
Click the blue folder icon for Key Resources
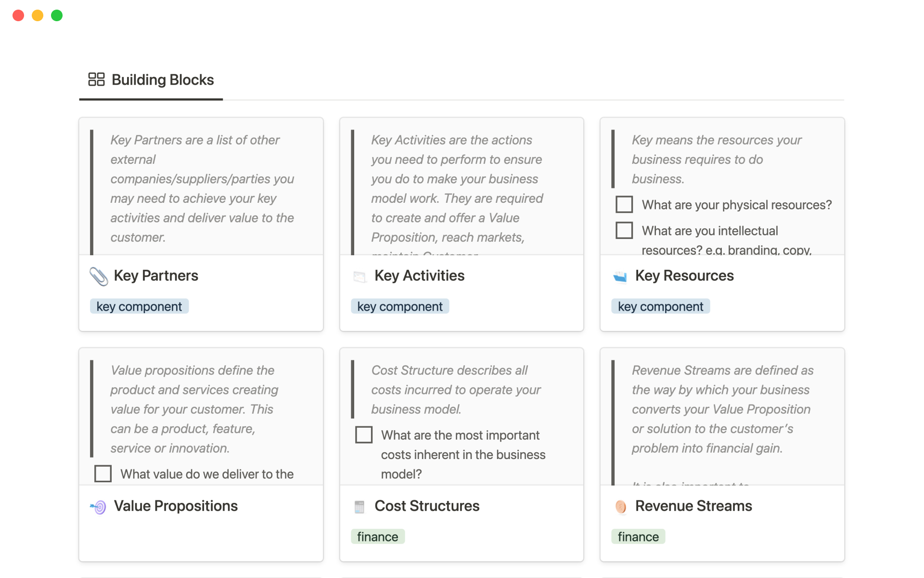[620, 276]
